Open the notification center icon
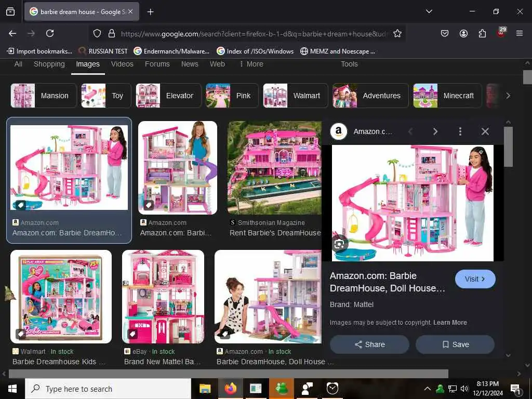The width and height of the screenshot is (532, 399). click(515, 389)
